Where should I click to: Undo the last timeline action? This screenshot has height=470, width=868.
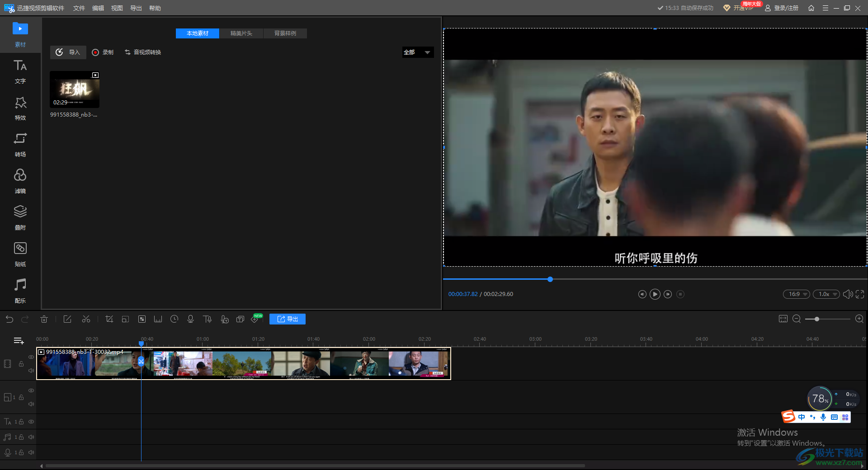point(9,319)
